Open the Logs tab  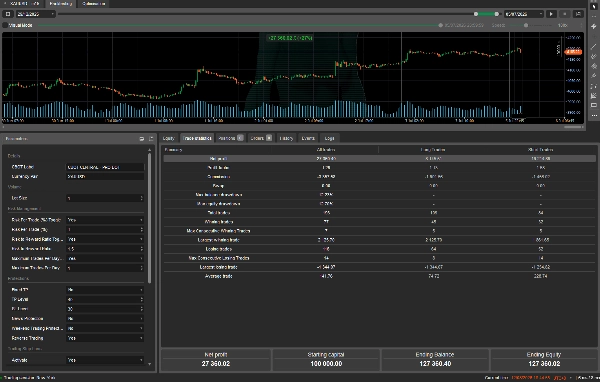coord(329,138)
